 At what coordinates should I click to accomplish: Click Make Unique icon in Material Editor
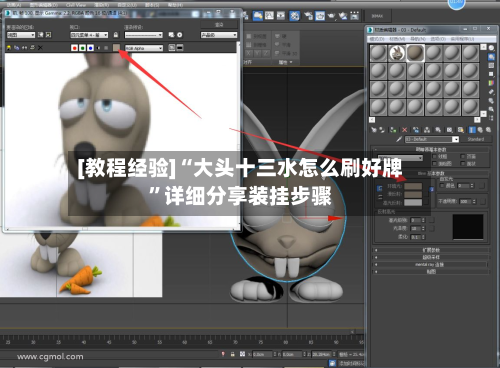(x=427, y=130)
